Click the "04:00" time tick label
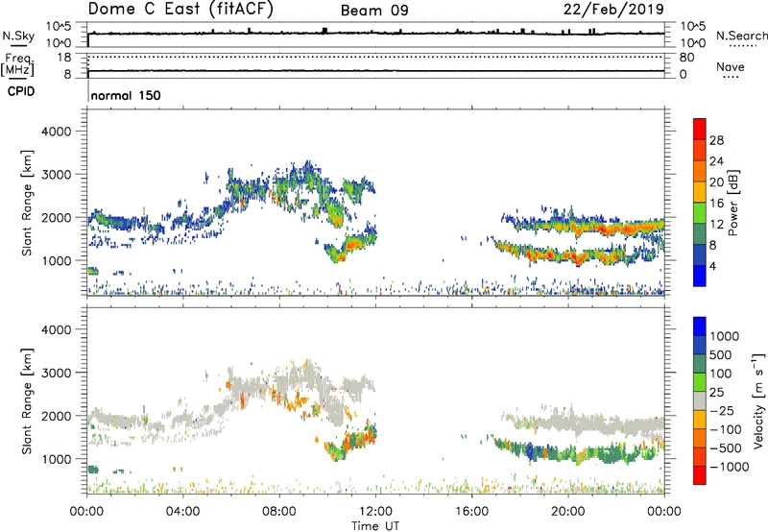 [x=182, y=512]
